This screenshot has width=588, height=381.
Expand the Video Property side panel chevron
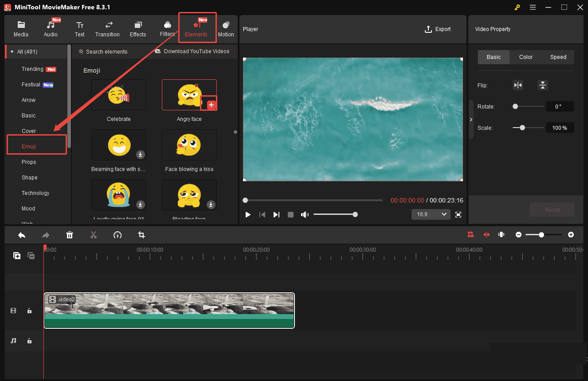tap(471, 119)
